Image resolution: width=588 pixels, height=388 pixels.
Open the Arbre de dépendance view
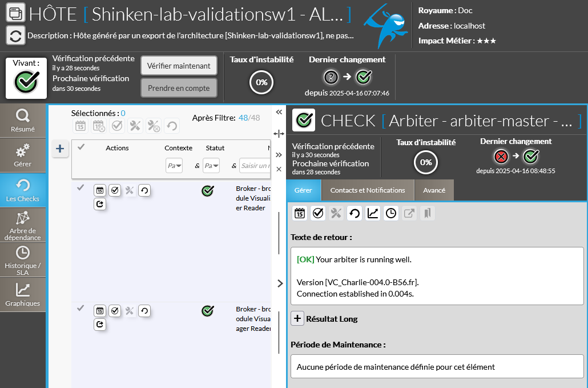coord(23,225)
